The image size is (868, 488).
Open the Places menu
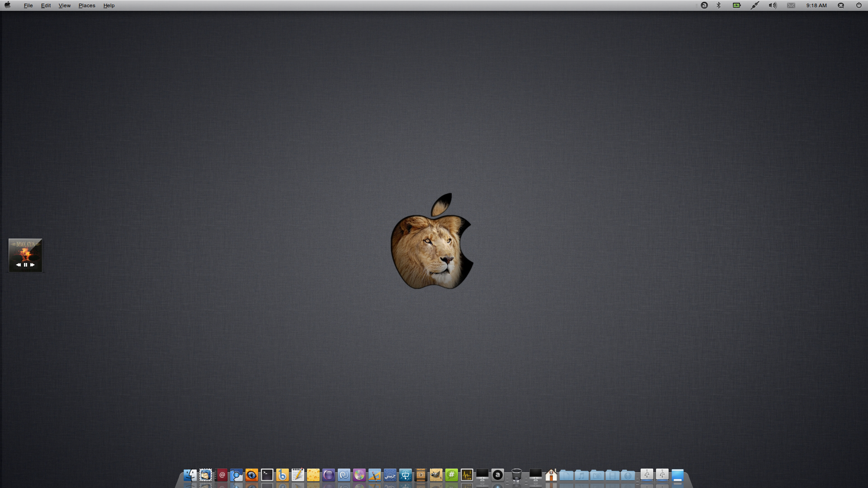87,5
